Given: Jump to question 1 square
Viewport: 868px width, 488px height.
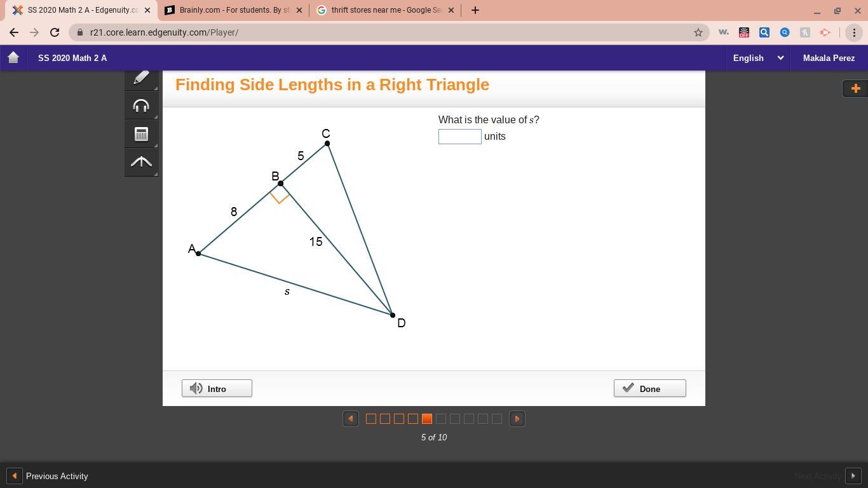Looking at the screenshot, I should pyautogui.click(x=371, y=419).
